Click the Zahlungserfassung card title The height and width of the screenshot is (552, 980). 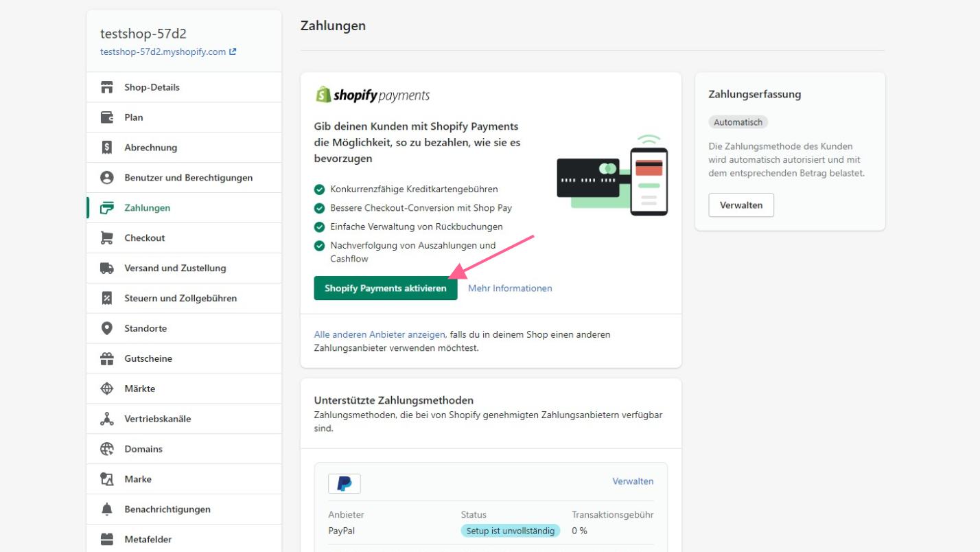coord(755,94)
